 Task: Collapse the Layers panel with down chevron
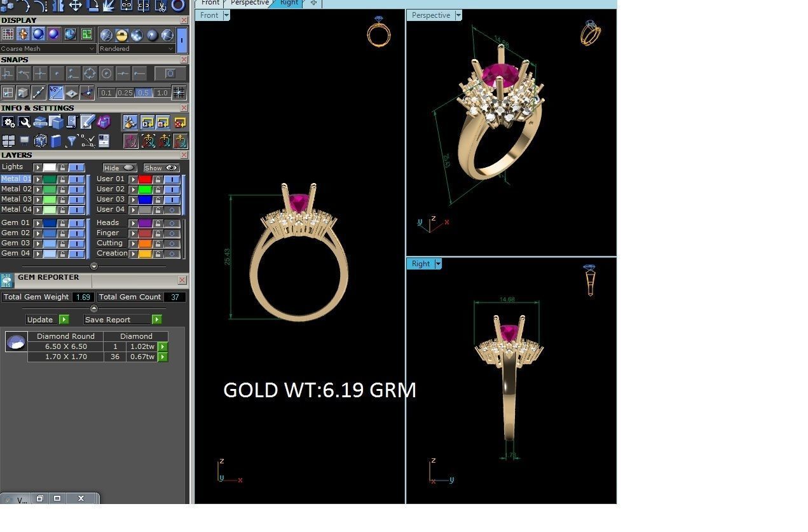(94, 266)
